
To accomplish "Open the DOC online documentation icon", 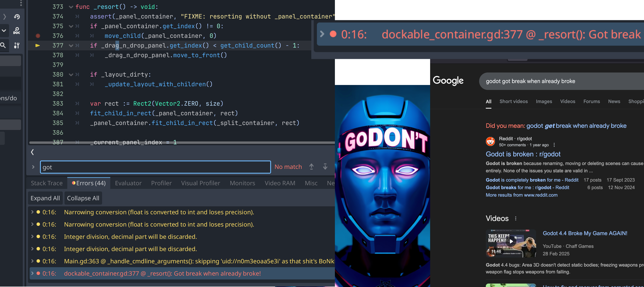I will 17,31.
